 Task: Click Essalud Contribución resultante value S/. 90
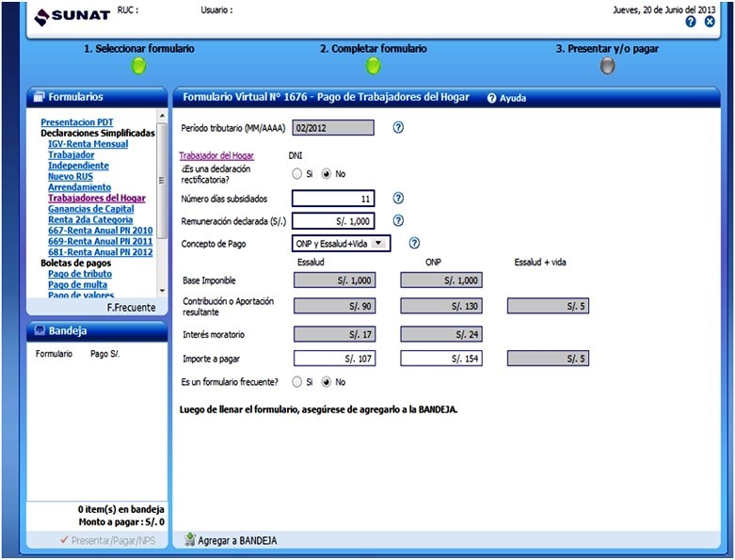(x=335, y=306)
